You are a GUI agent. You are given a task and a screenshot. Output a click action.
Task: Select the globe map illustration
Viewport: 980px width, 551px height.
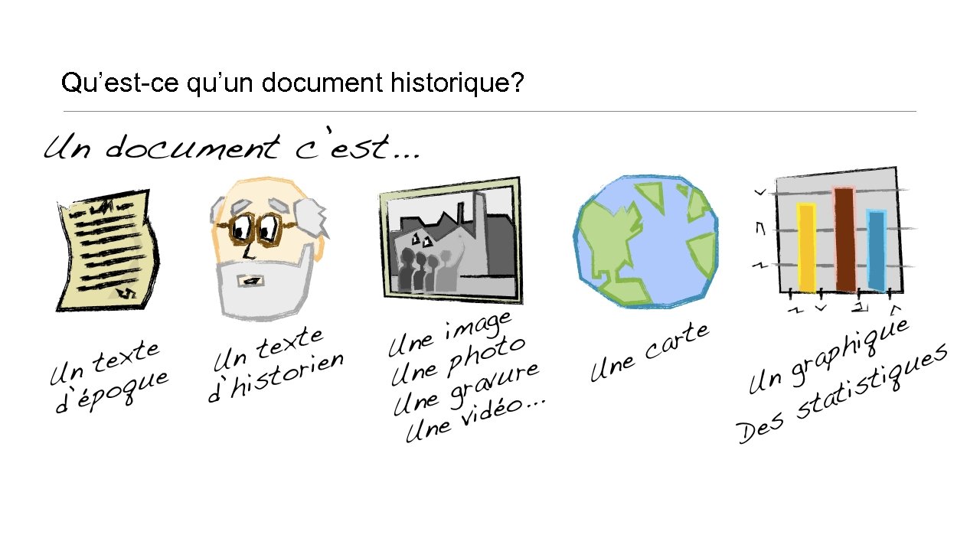[647, 240]
